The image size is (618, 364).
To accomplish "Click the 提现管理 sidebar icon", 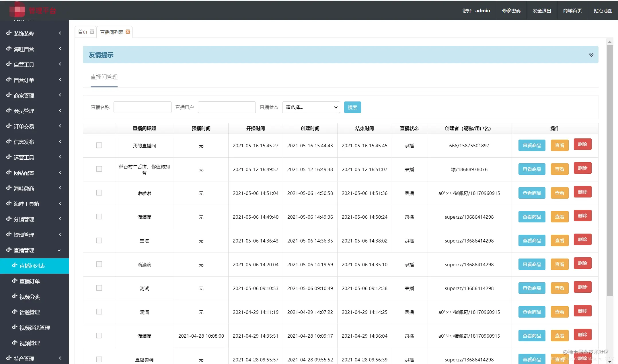I will coord(9,234).
